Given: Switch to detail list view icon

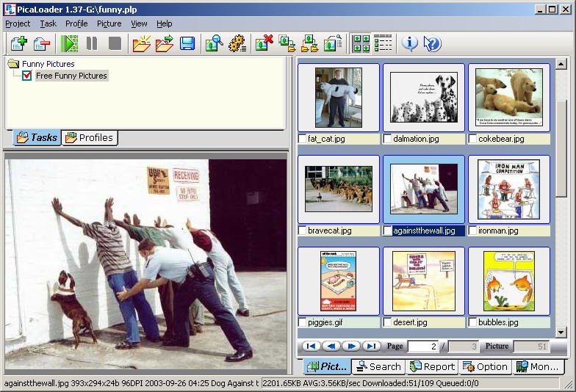Looking at the screenshot, I should coord(383,43).
